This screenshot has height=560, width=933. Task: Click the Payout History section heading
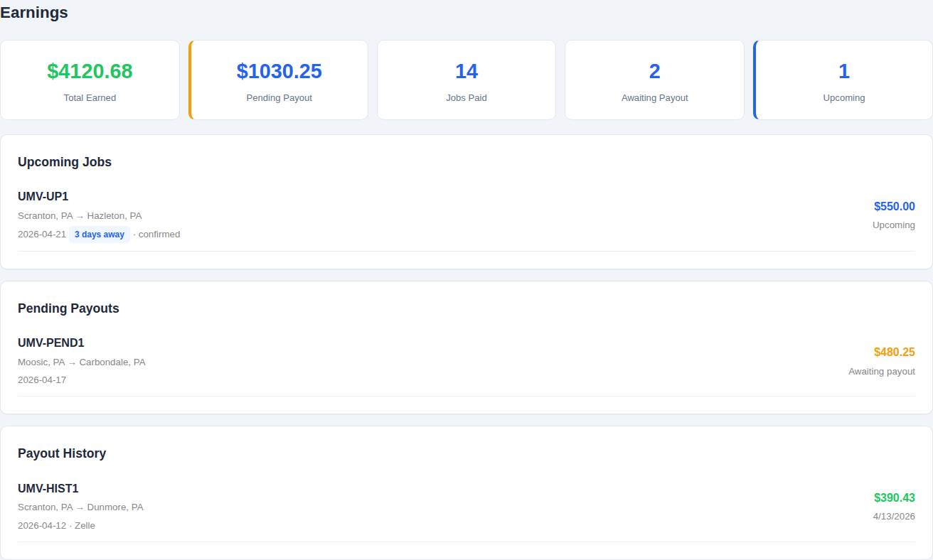pyautogui.click(x=62, y=453)
